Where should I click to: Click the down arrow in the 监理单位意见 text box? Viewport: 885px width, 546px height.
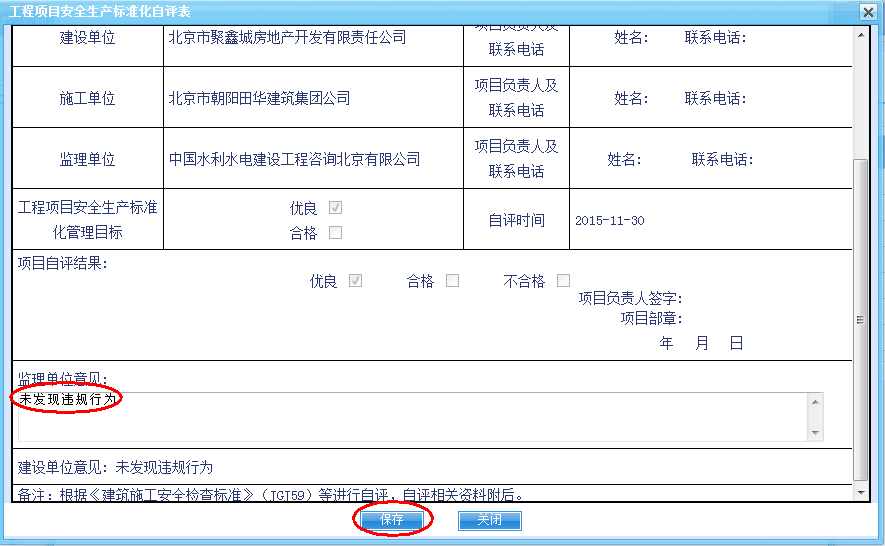click(x=815, y=432)
